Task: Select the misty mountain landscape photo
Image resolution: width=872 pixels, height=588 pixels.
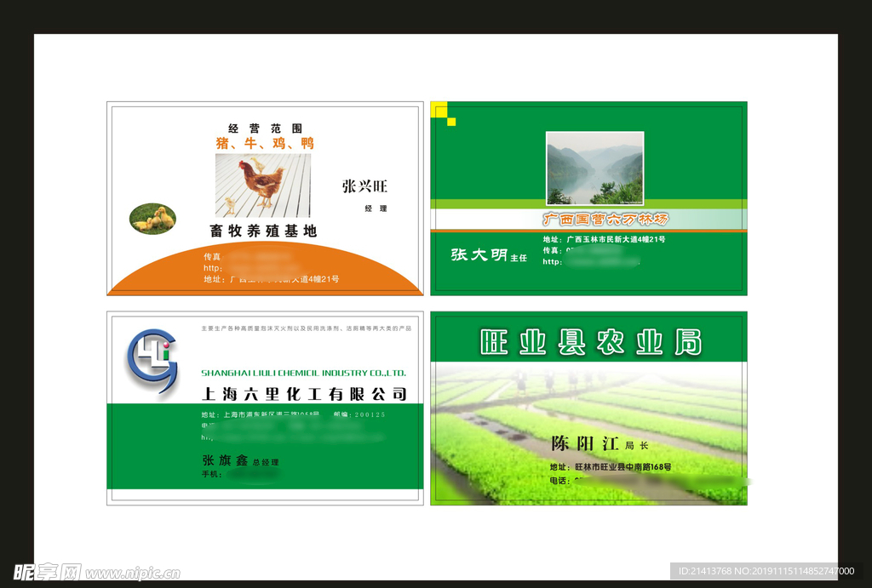Action: pos(594,168)
